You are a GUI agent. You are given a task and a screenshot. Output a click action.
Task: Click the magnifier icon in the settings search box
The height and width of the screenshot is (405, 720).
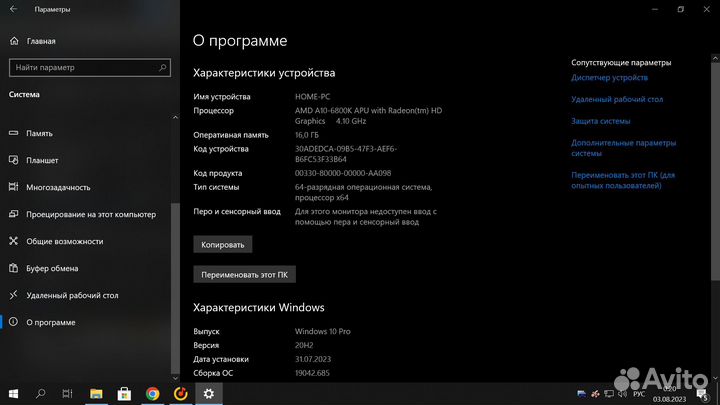pyautogui.click(x=162, y=68)
